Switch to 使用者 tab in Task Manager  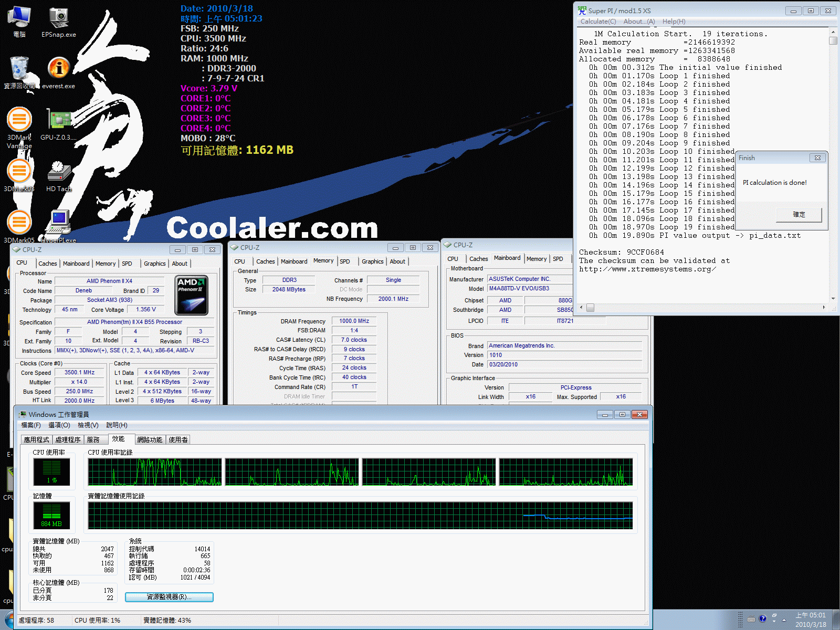pos(178,440)
